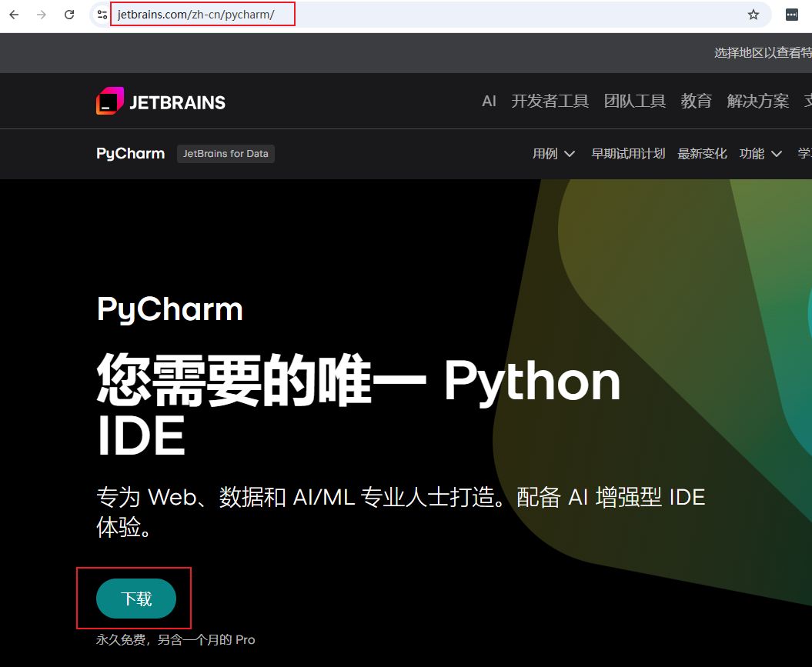Choose 解决方案 in the header
Image resolution: width=812 pixels, height=667 pixels.
(757, 101)
